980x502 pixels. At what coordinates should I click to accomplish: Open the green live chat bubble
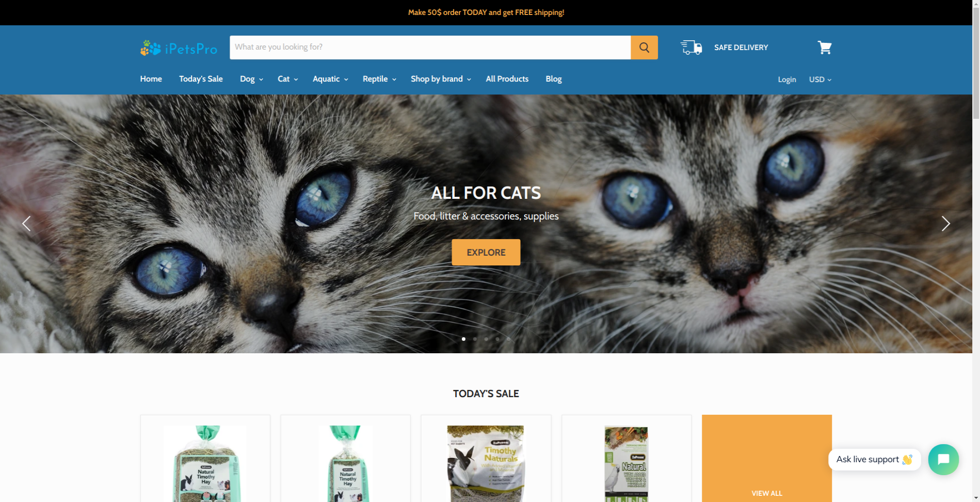point(943,459)
